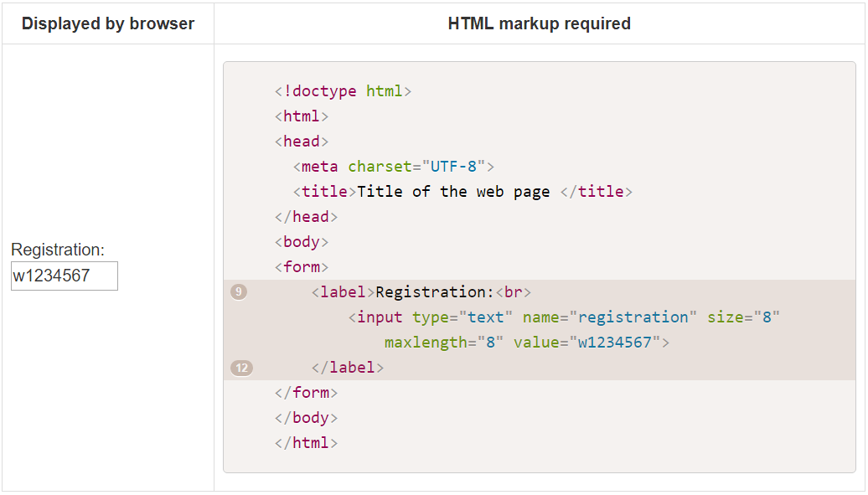This screenshot has height=495, width=868.
Task: Click the HTML markup required column header
Action: point(540,23)
